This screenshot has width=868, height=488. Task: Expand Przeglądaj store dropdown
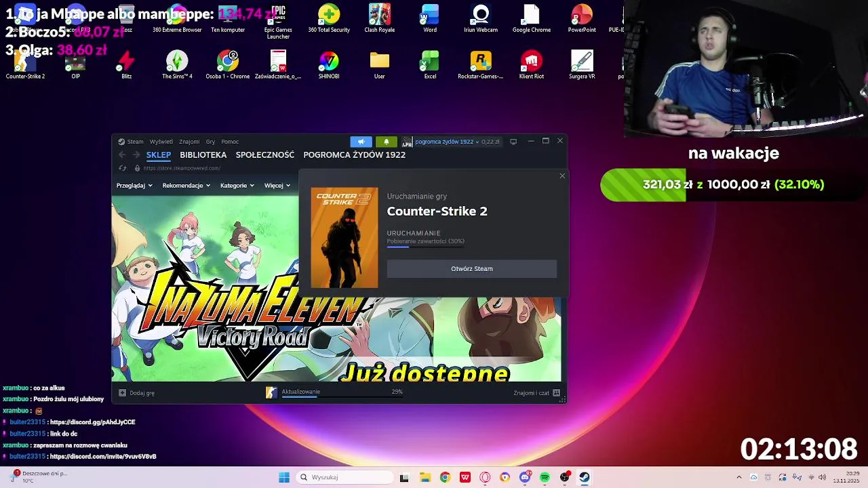tap(134, 185)
